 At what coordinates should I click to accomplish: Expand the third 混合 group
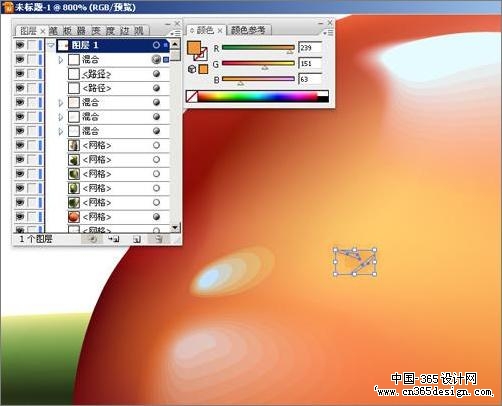point(61,117)
